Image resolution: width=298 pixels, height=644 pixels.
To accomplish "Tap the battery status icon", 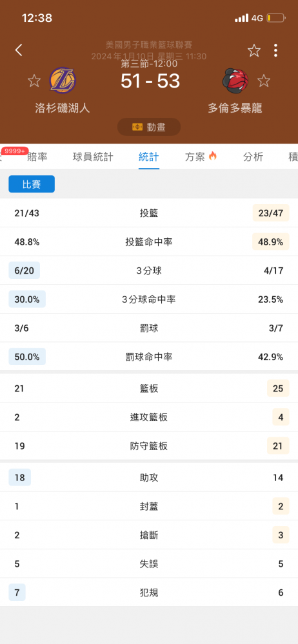I will pos(276,18).
